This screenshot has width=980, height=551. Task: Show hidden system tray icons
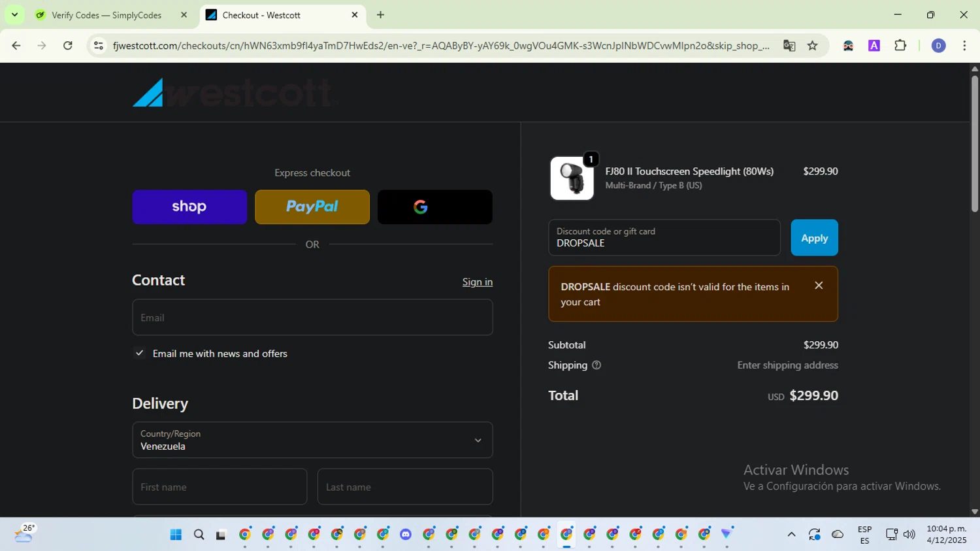tap(791, 535)
